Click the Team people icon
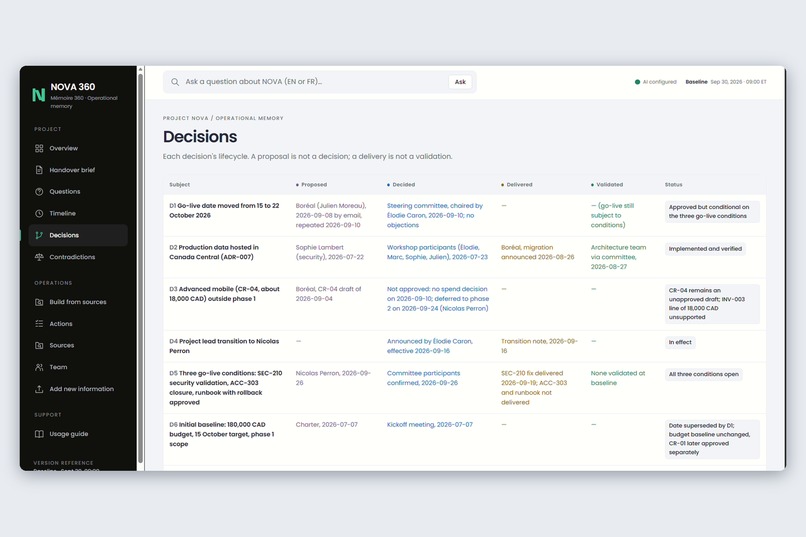Image resolution: width=806 pixels, height=537 pixels. tap(39, 367)
